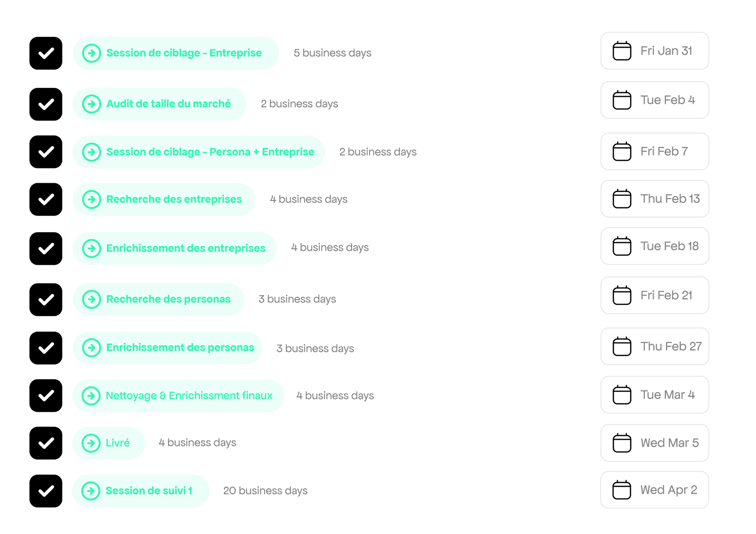Uncheck the Session de ciblage - Entreprise checkbox

coord(46,53)
